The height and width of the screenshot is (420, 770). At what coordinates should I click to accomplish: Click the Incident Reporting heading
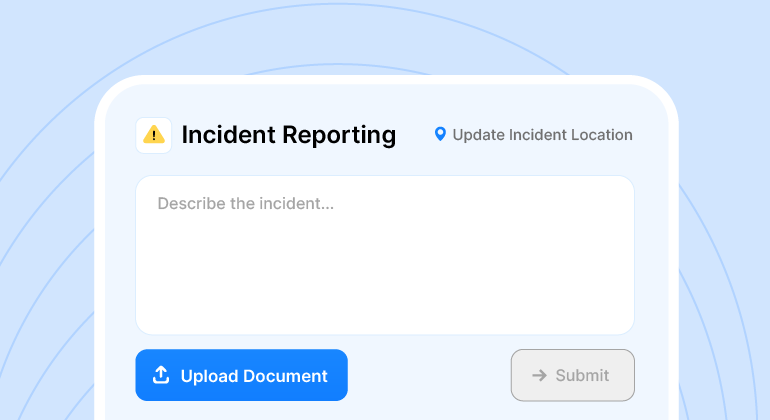pos(288,135)
